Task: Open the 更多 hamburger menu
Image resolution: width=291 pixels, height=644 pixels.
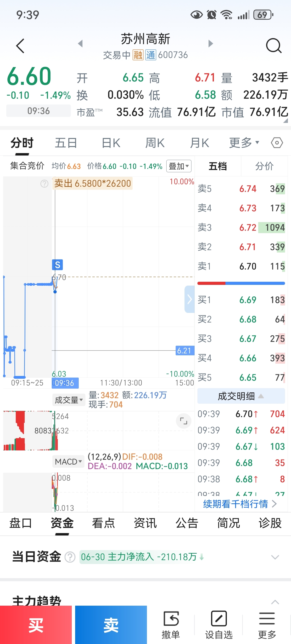Action: click(267, 625)
